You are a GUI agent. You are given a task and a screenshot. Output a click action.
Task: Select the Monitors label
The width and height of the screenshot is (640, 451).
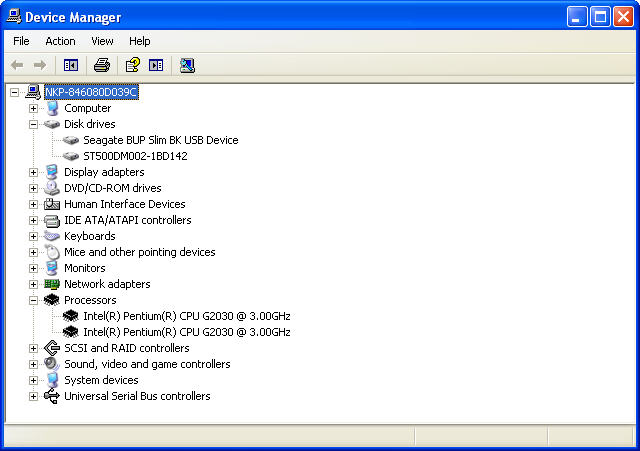(x=85, y=268)
